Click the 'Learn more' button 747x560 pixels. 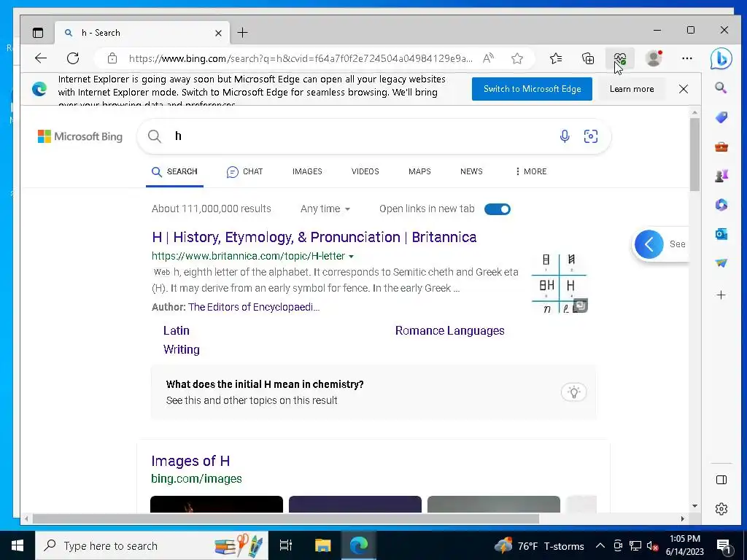(x=632, y=89)
